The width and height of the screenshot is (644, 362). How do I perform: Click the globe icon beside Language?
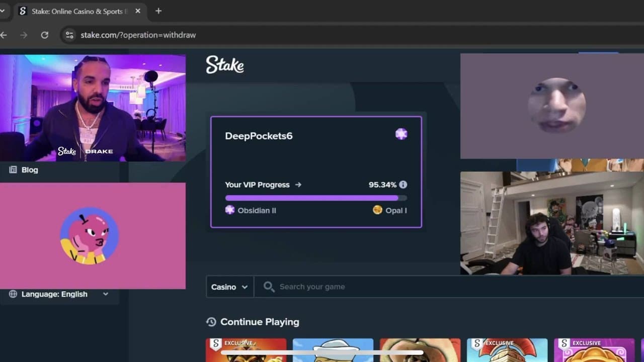(13, 294)
